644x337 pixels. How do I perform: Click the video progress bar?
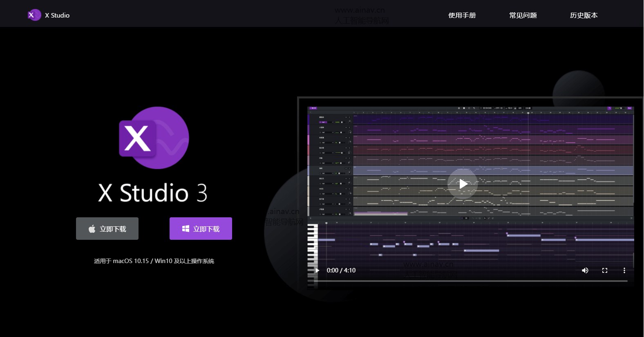pyautogui.click(x=471, y=281)
